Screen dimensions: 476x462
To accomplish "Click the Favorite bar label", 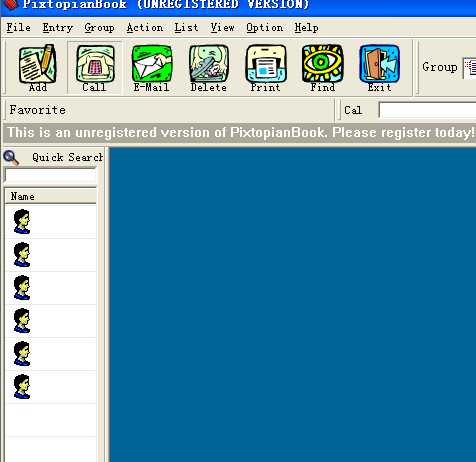I will [37, 110].
